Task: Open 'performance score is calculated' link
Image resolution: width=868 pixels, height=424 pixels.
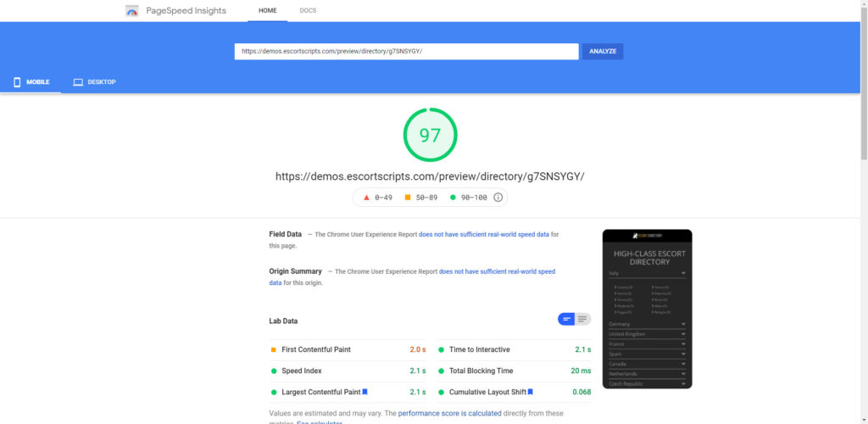Action: coord(449,413)
